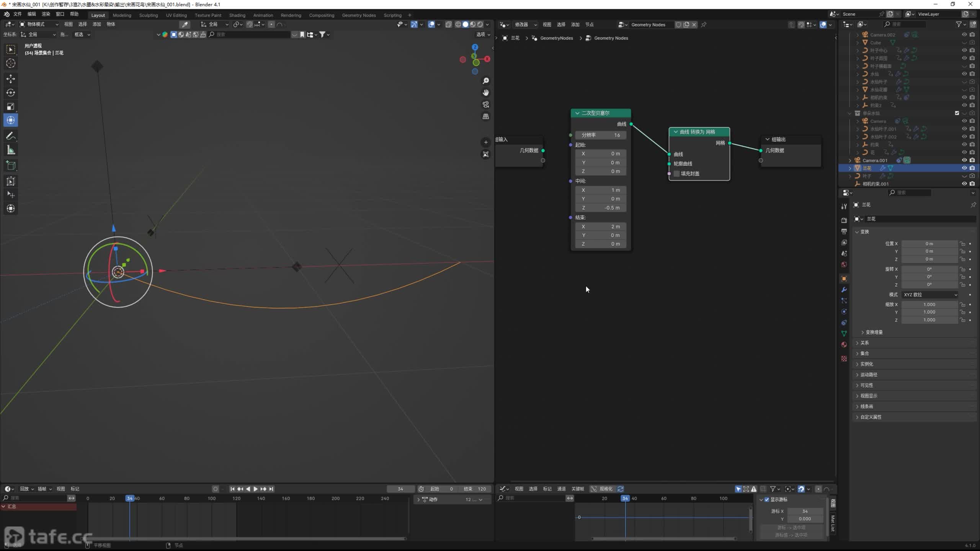
Task: Expand the 关系 panel
Action: click(865, 343)
